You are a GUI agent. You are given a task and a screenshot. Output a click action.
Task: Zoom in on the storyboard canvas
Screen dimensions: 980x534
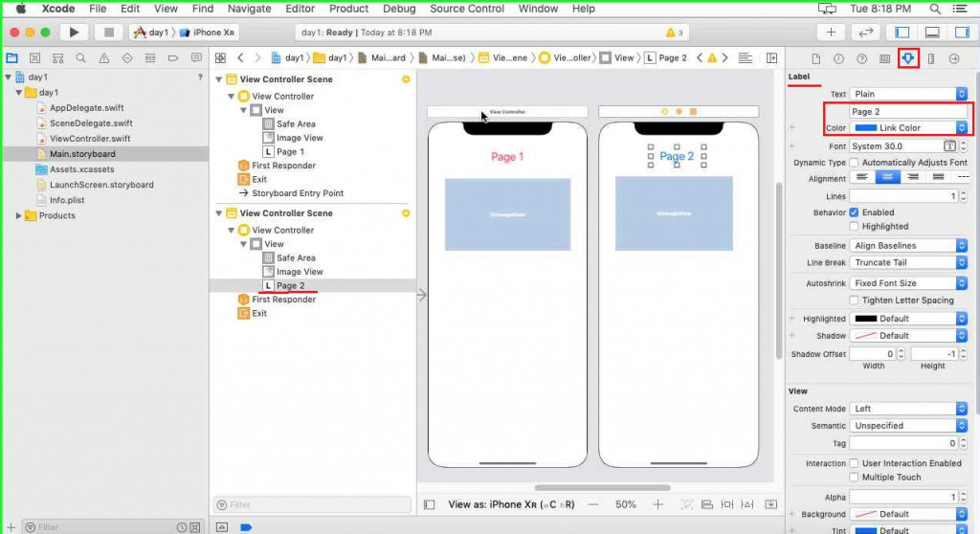pyautogui.click(x=657, y=504)
